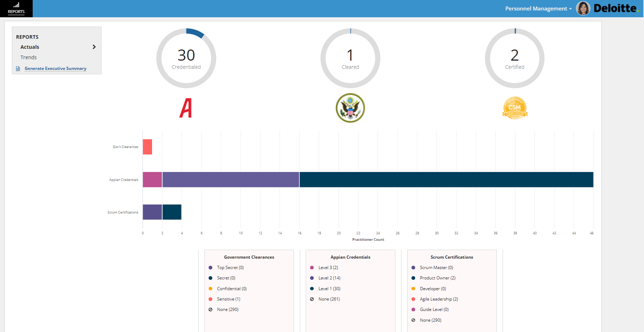Open the Personnel Management dropdown menu
Screen dimensions: 644x332
point(538,9)
